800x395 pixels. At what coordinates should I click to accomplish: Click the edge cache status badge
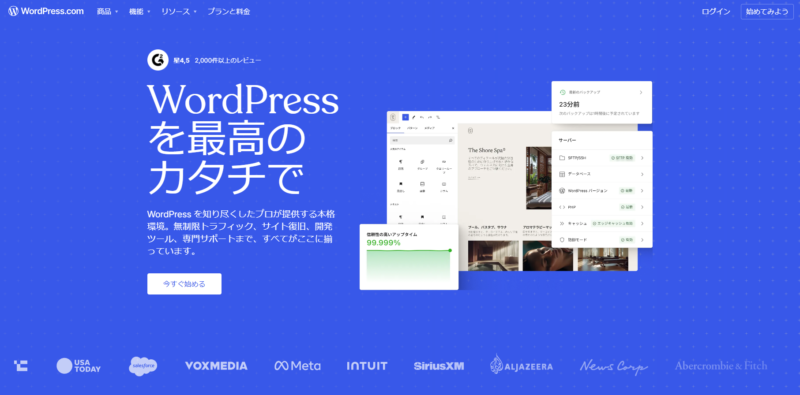click(x=613, y=223)
